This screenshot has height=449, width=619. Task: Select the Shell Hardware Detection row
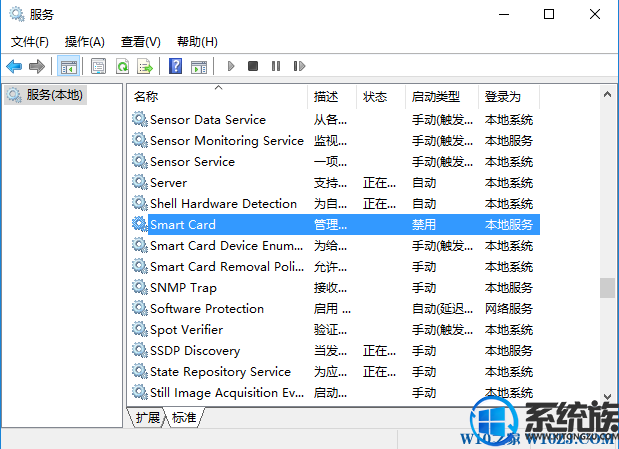click(x=336, y=203)
